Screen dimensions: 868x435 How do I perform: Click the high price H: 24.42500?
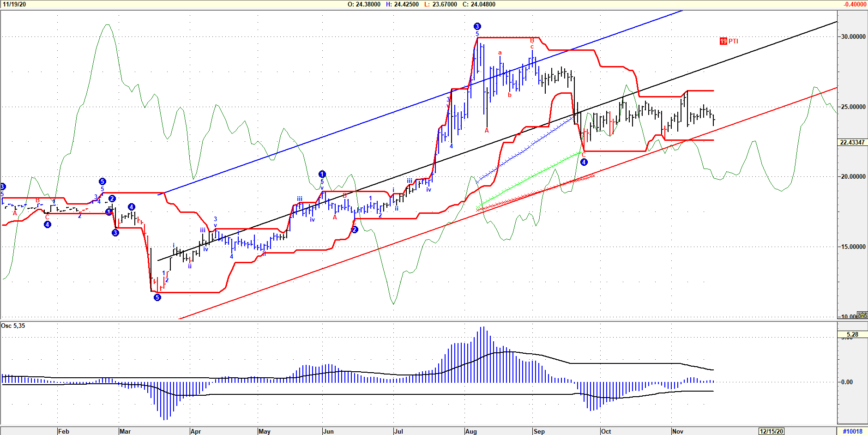402,4
